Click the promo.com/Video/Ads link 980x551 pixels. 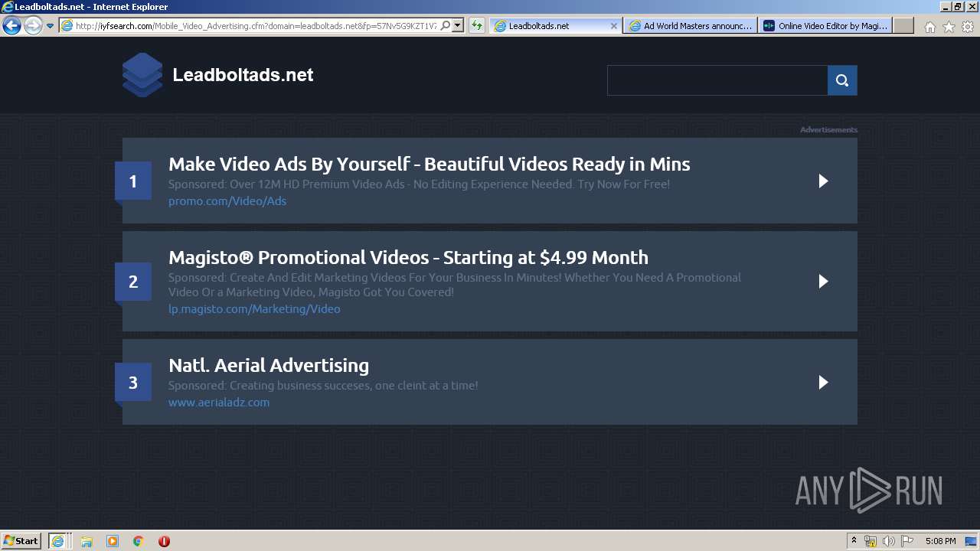click(227, 201)
